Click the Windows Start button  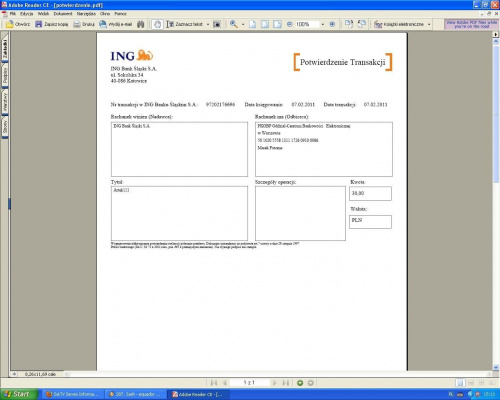pos(18,394)
